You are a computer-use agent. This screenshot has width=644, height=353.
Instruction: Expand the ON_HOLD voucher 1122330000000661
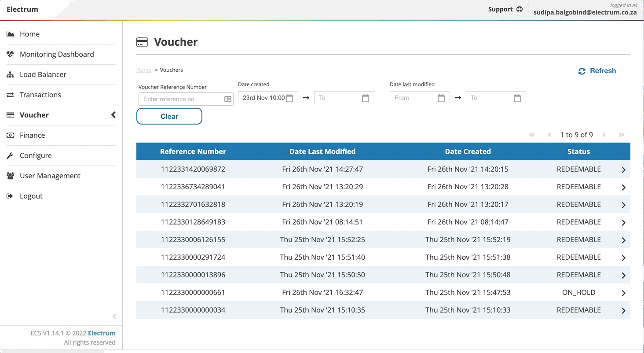[x=623, y=293]
